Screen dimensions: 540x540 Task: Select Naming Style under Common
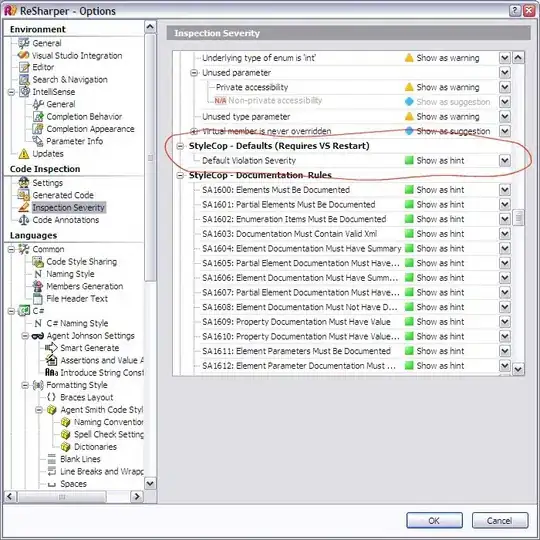(70, 274)
